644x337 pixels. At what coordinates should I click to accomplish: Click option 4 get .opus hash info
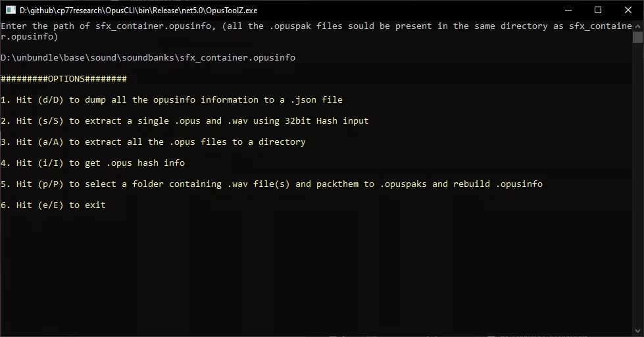93,163
